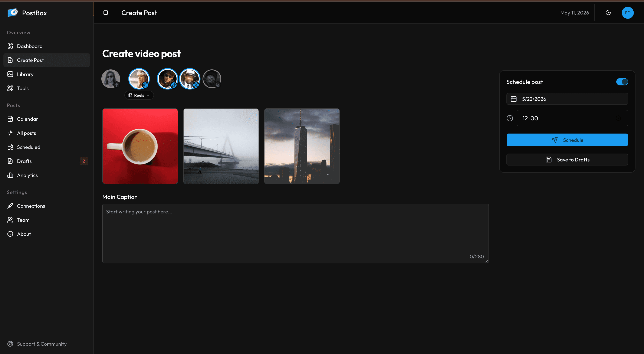Click the drafts badge showing 2

tap(84, 161)
